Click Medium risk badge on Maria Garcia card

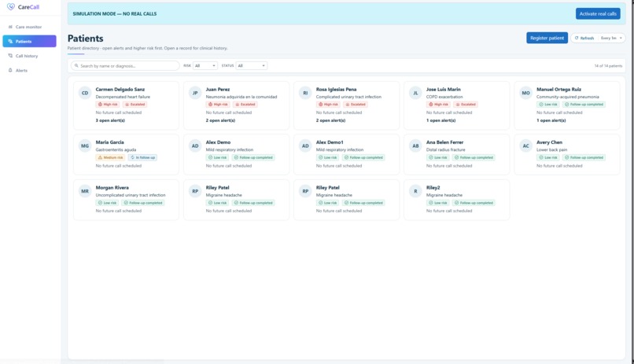(x=110, y=157)
